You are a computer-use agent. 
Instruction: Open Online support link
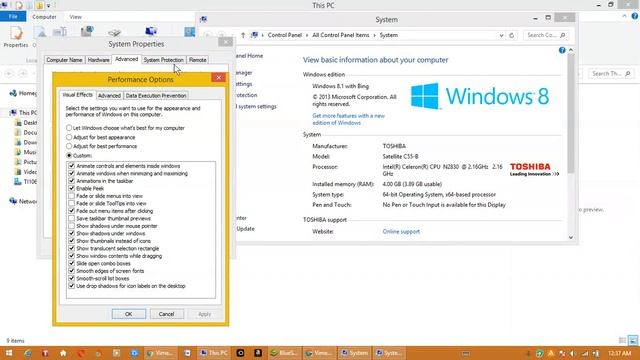[401, 231]
